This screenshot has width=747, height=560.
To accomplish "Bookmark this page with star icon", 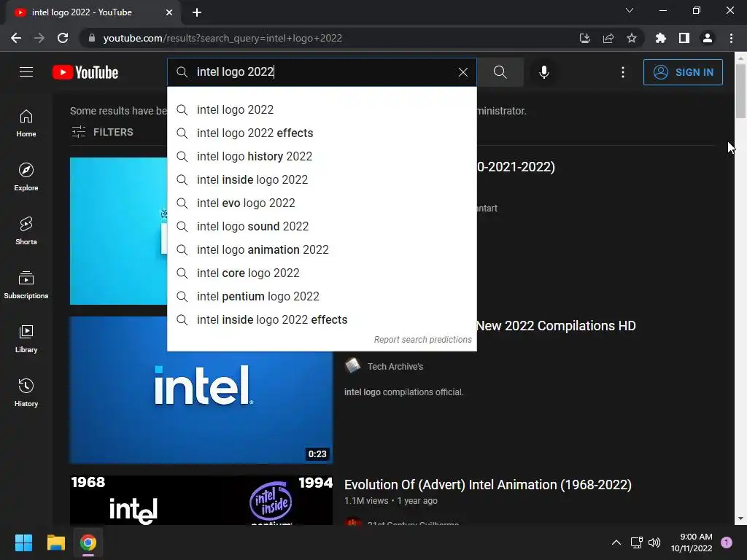I will tap(632, 38).
